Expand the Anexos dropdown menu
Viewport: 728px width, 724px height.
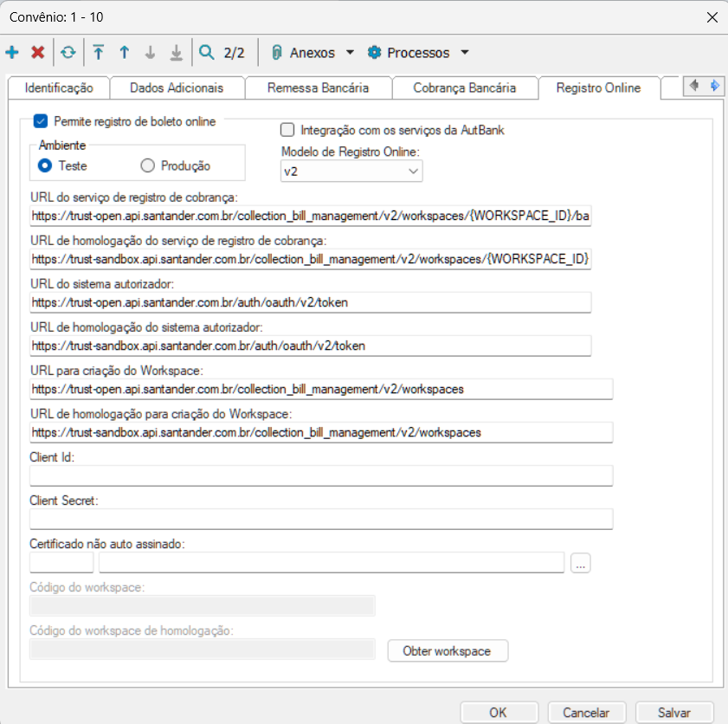[x=312, y=53]
